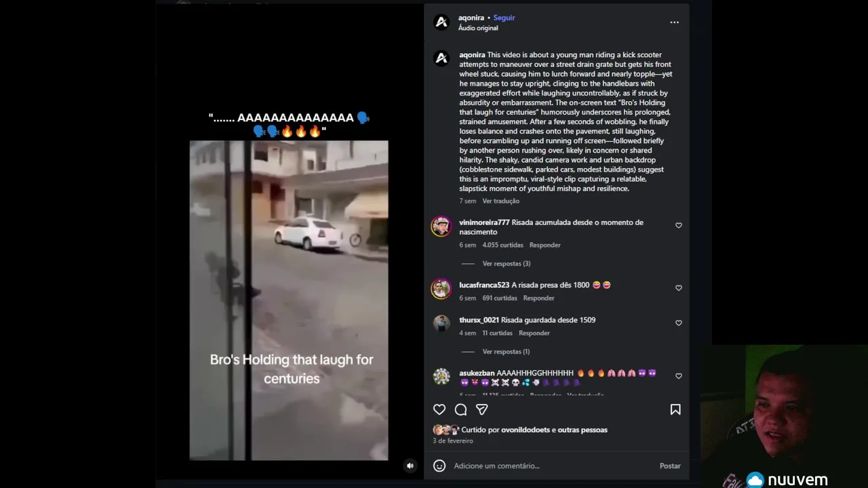The height and width of the screenshot is (488, 868).
Task: Follow aqonira with the Seguir link
Action: 504,18
